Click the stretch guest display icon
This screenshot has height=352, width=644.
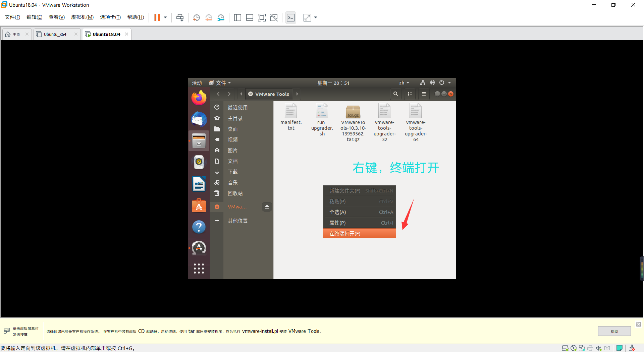pos(307,17)
